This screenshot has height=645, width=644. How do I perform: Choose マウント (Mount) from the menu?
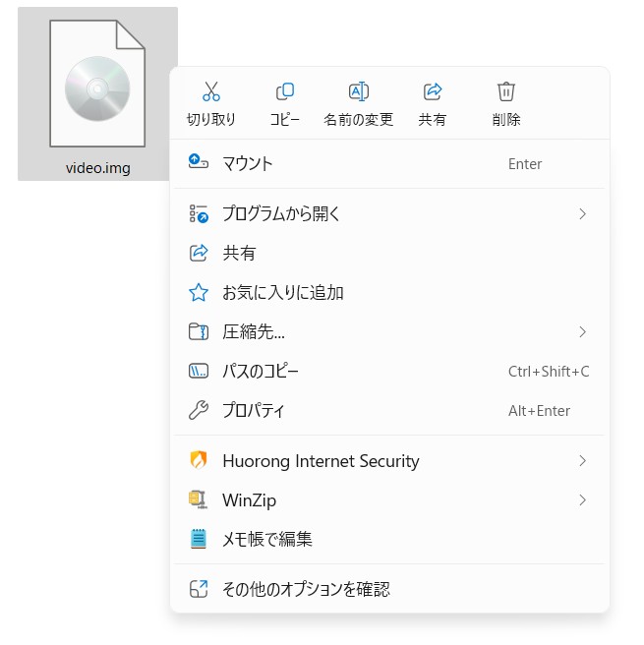pos(389,164)
